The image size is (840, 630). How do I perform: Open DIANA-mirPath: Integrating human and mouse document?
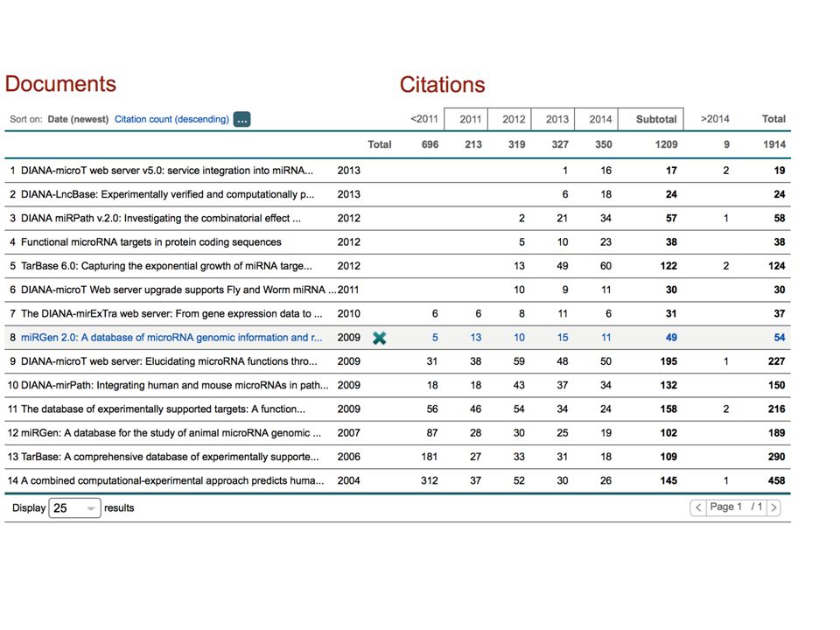point(175,385)
